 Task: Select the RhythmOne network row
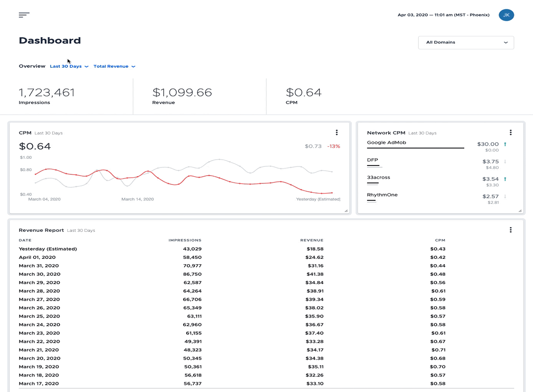tap(437, 198)
